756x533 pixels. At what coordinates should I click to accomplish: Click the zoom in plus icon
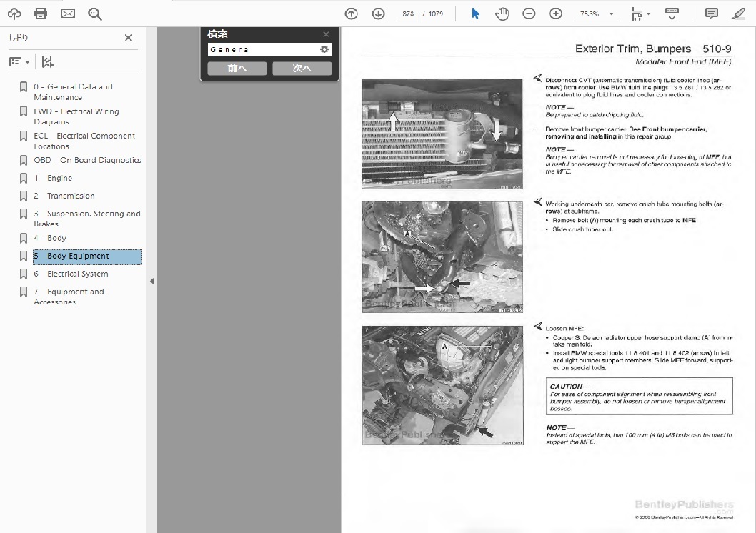click(556, 14)
